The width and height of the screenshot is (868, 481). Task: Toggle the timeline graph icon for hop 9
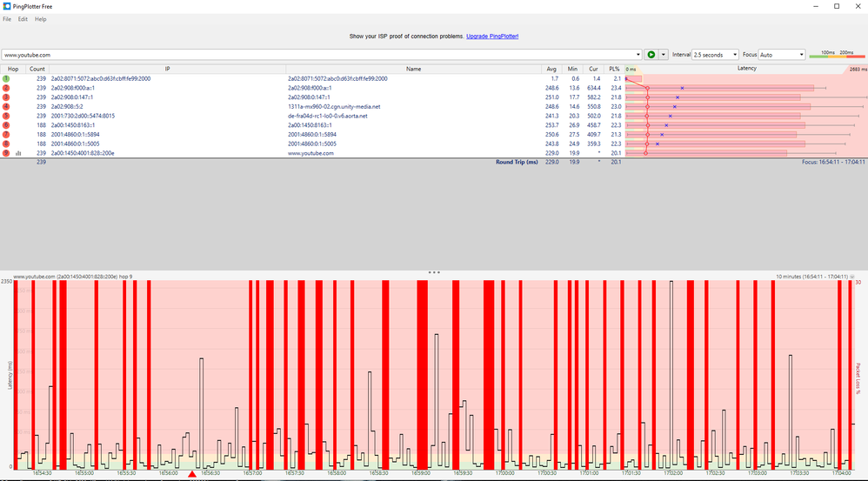pyautogui.click(x=18, y=153)
